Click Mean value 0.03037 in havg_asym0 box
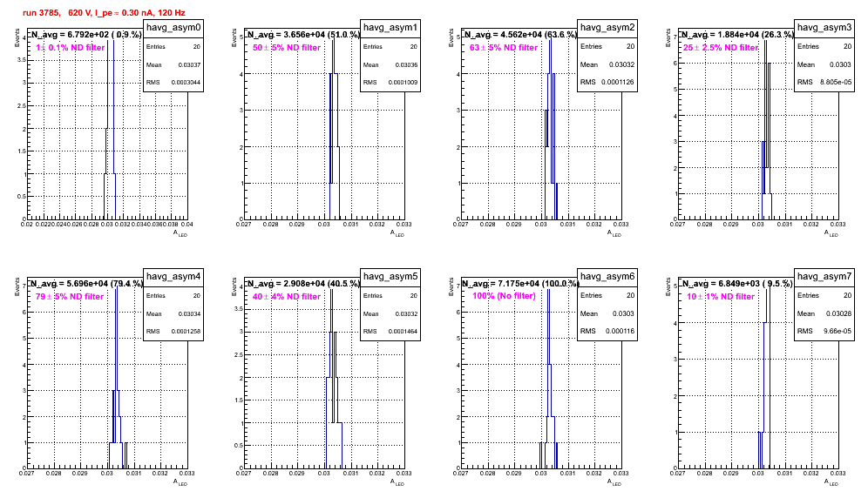Viewport: 868px width, 498px height. 189,64
